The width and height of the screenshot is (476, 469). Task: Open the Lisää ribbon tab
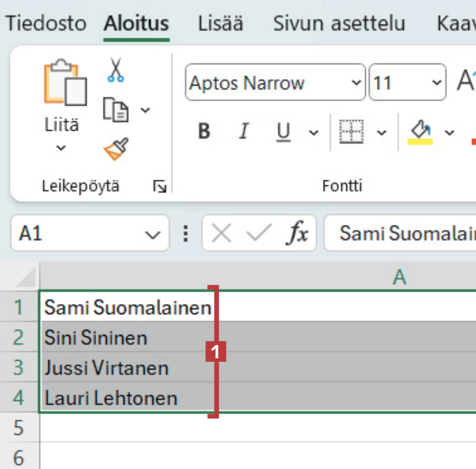(220, 24)
